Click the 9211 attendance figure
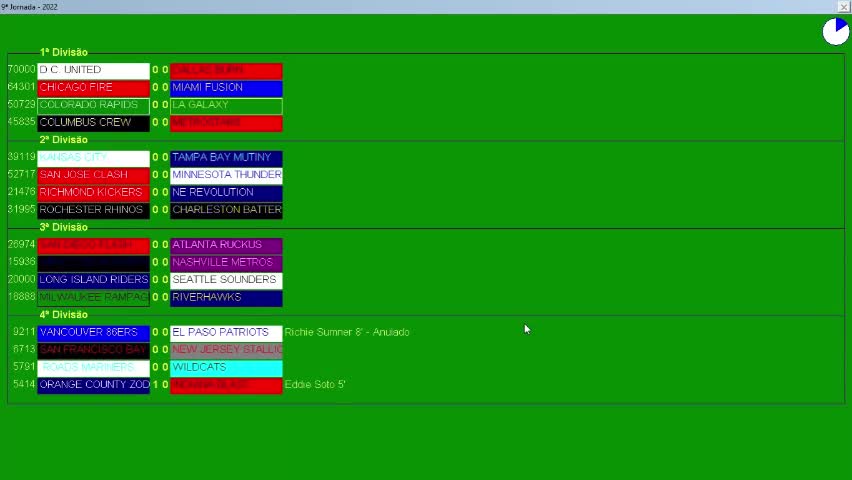The image size is (852, 480). pyautogui.click(x=24, y=332)
